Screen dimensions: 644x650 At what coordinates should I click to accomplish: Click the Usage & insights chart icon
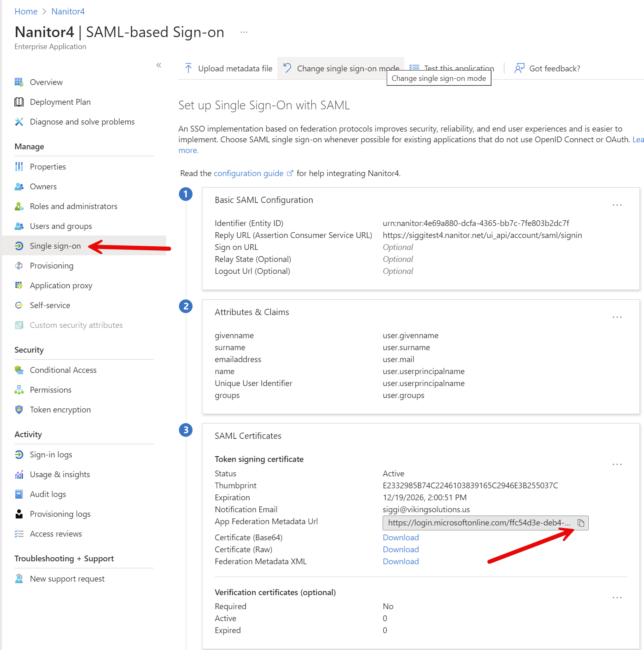point(19,474)
